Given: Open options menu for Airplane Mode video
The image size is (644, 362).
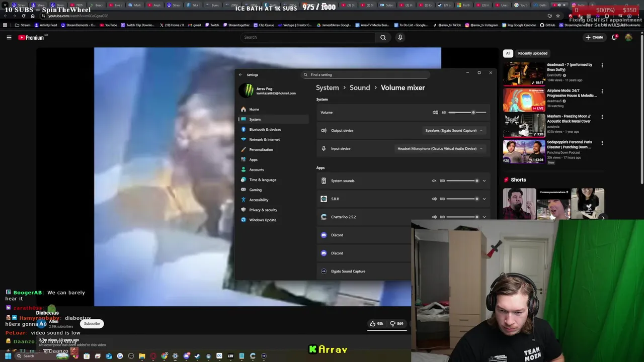Looking at the screenshot, I should point(602,92).
